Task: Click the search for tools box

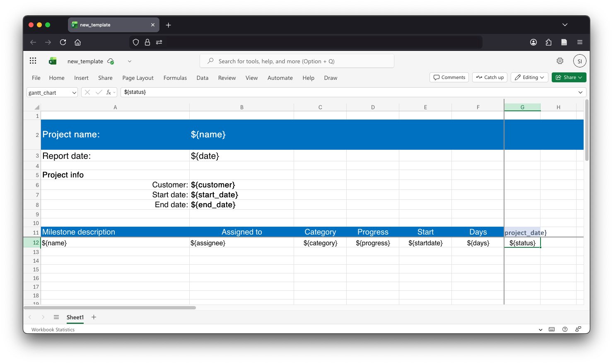Action: pyautogui.click(x=297, y=61)
